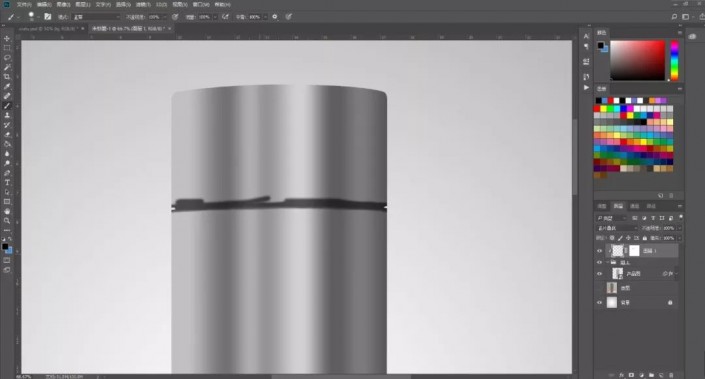Open the layer blend mode dropdown
This screenshot has height=379, width=705.
pyautogui.click(x=616, y=228)
